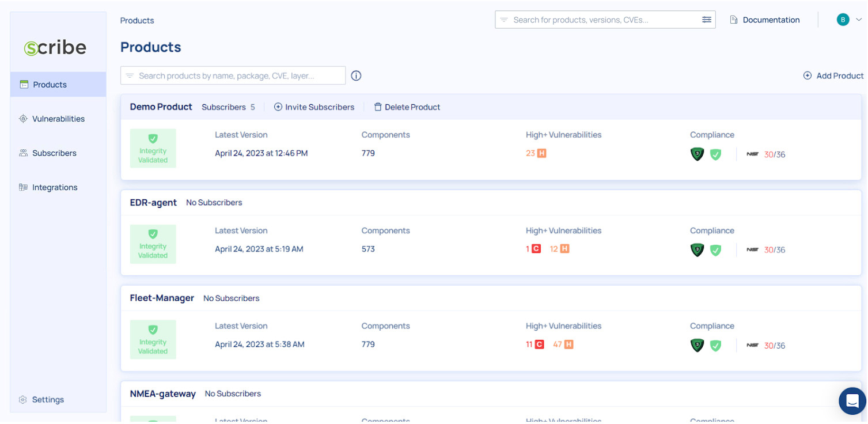The image size is (868, 424).
Task: Click Fleet-Manager latest version date
Action: click(260, 344)
